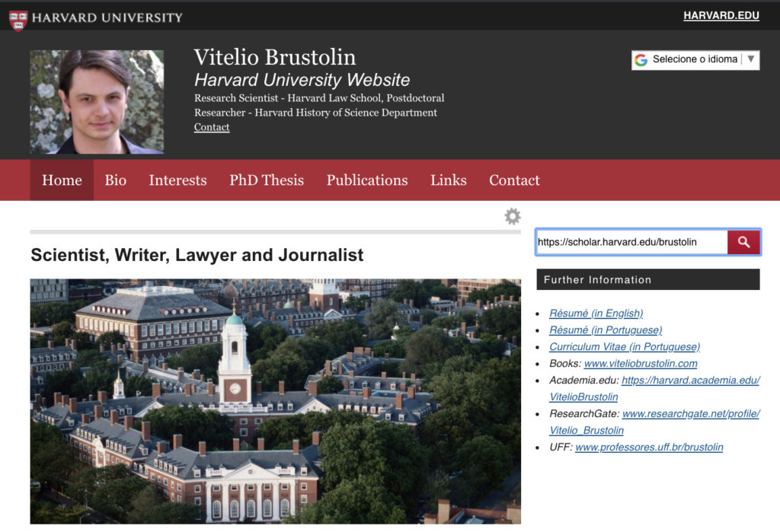The width and height of the screenshot is (780, 532).
Task: Click the Scientist, Writer, Lawyer and Journalist heading
Action: pyautogui.click(x=197, y=255)
